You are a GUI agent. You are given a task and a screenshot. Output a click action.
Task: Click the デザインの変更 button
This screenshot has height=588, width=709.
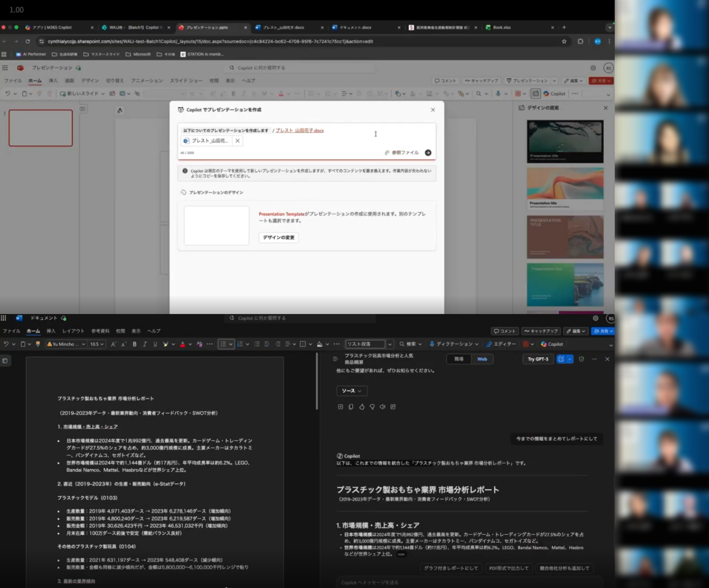point(278,237)
